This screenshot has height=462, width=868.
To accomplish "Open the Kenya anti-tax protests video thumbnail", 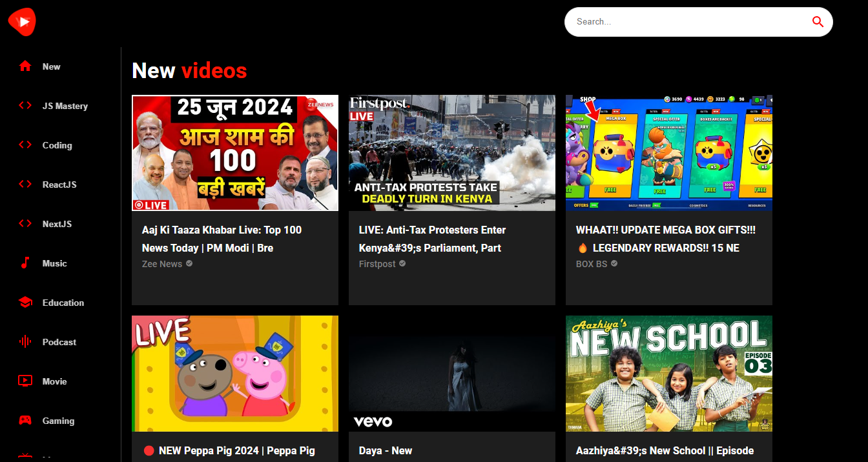I will click(x=452, y=153).
